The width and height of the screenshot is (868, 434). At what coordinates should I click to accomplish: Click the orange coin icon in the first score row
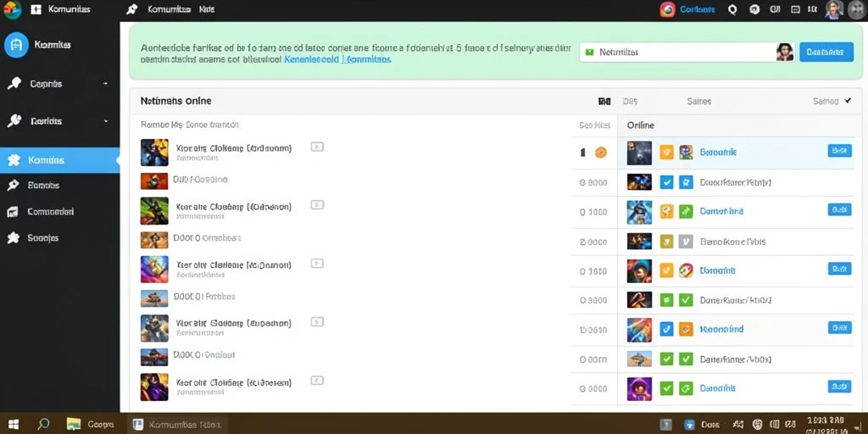click(601, 153)
